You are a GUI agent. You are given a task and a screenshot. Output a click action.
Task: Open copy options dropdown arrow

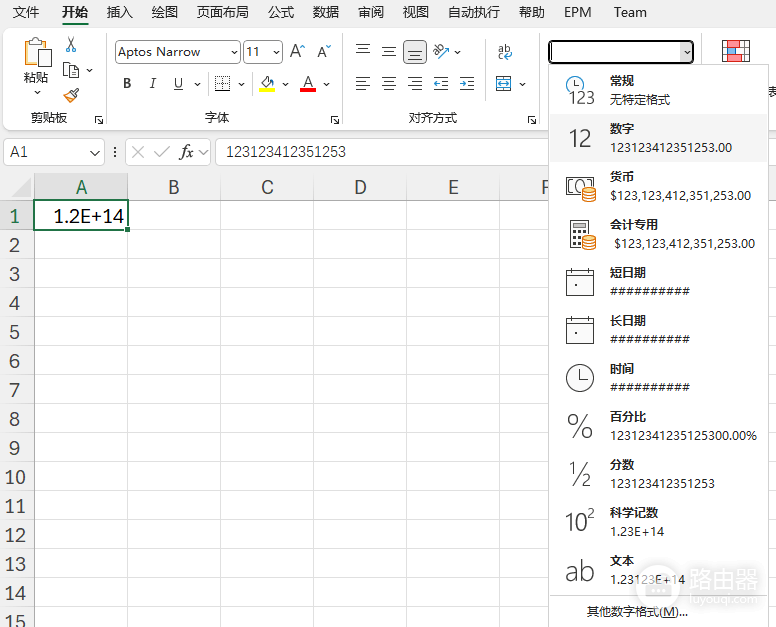pyautogui.click(x=90, y=70)
